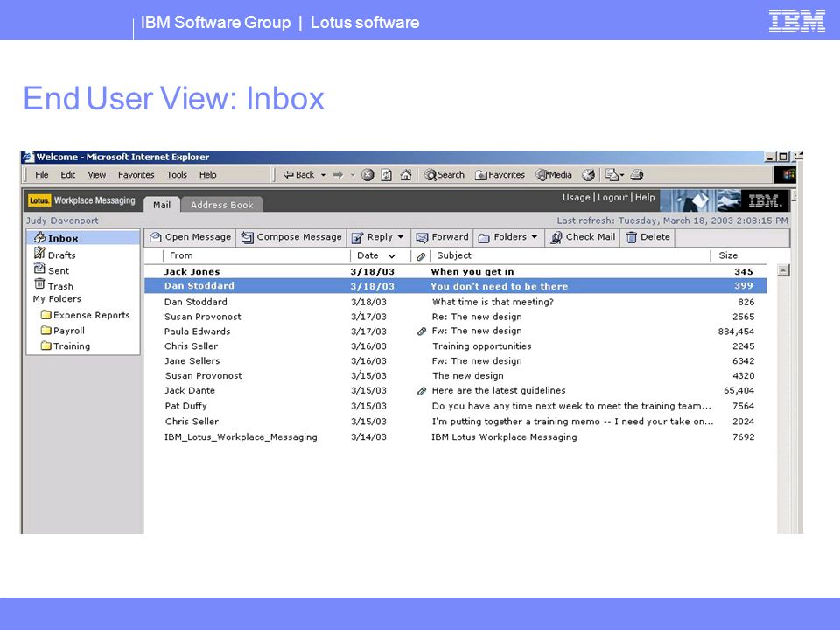Open the File menu
Image resolution: width=840 pixels, height=630 pixels.
pos(42,175)
